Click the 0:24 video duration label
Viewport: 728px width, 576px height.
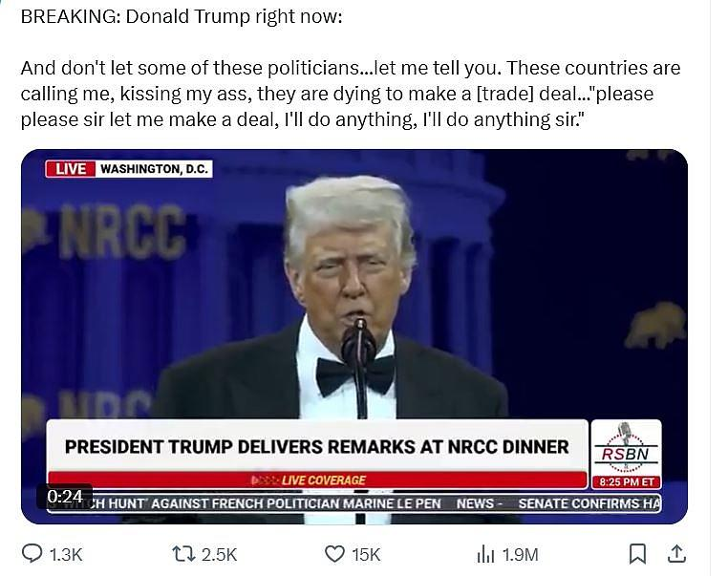pyautogui.click(x=64, y=497)
